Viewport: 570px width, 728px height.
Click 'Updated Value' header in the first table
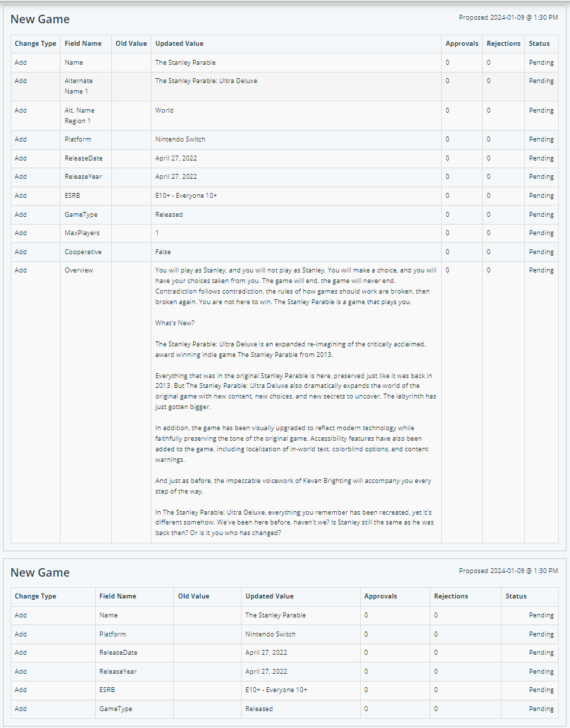(x=180, y=44)
